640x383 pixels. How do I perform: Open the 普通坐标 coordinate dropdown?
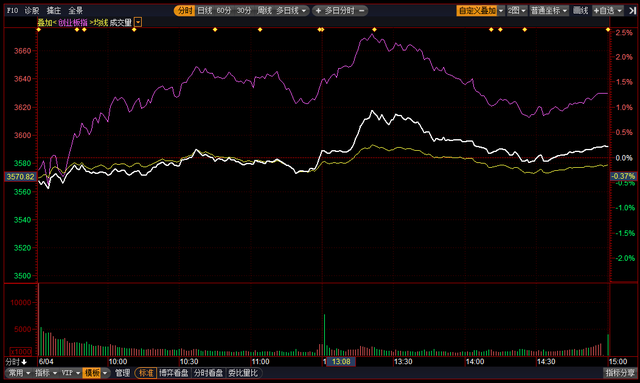coord(549,11)
